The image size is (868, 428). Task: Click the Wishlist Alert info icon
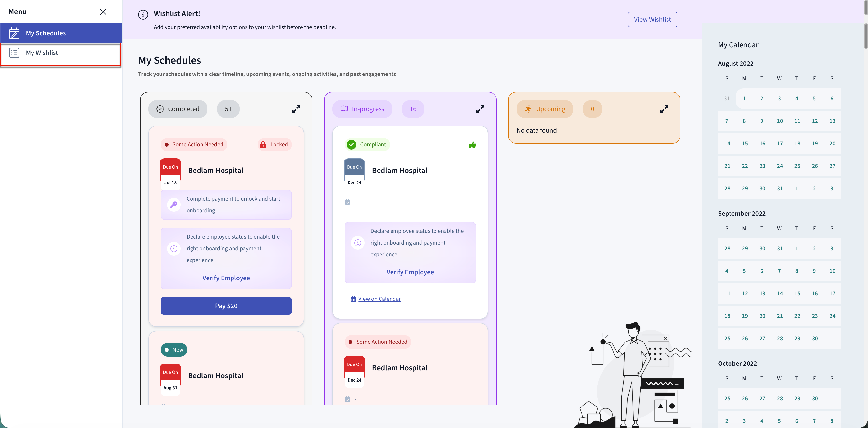(x=143, y=14)
